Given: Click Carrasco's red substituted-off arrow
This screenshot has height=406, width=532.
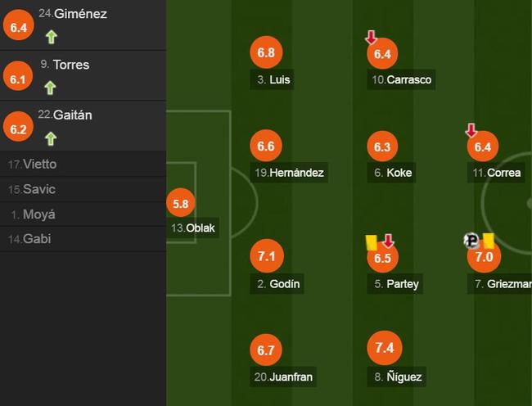Looking at the screenshot, I should click(x=372, y=38).
